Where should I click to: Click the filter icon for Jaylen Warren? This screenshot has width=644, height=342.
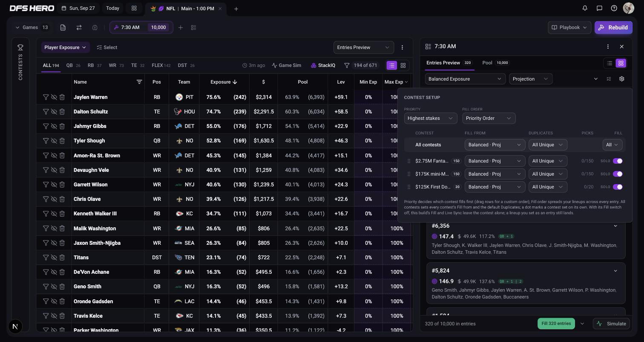coord(46,97)
